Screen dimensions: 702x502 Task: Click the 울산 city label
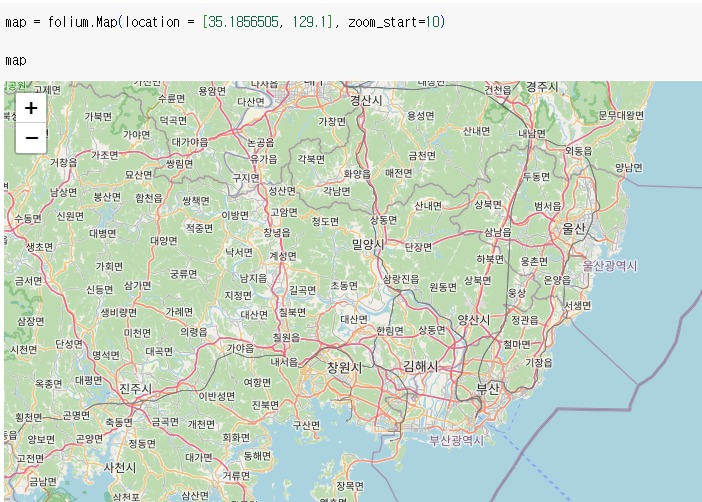point(574,229)
